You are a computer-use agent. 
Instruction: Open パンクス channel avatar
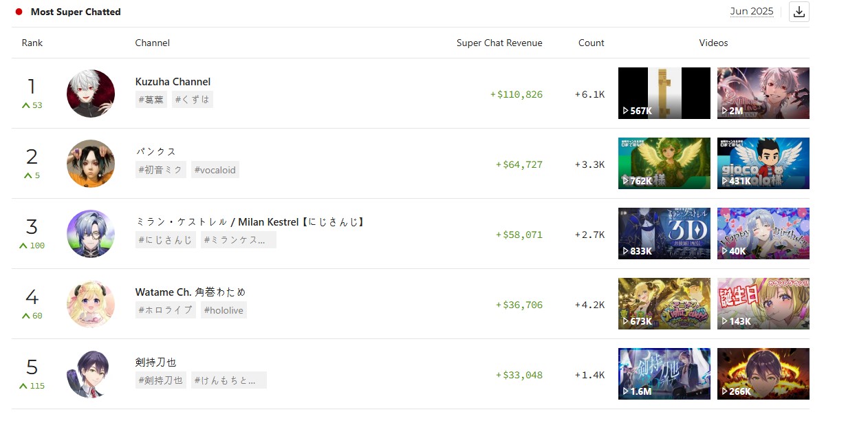[91, 164]
